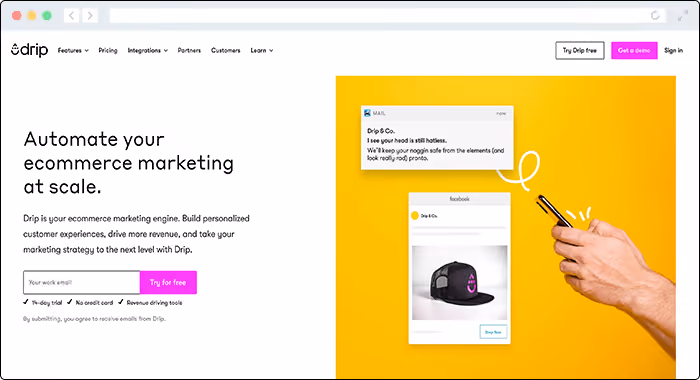Click the Drip logo

tap(29, 50)
